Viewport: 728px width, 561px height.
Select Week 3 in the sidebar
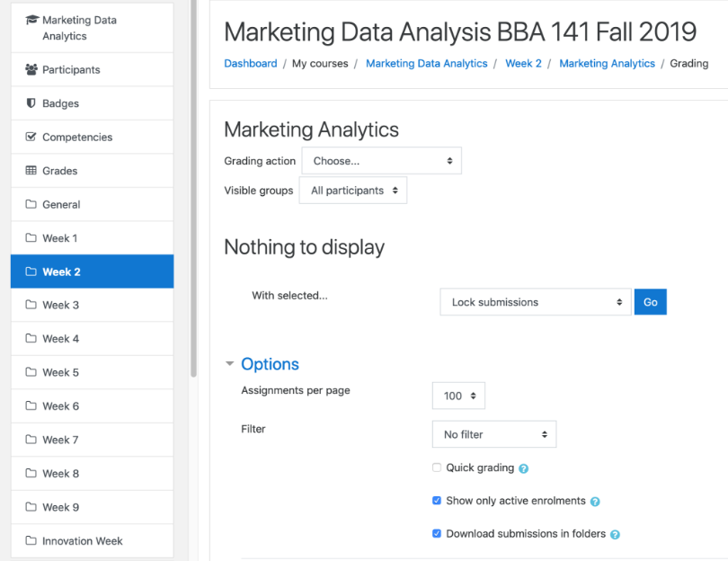61,305
